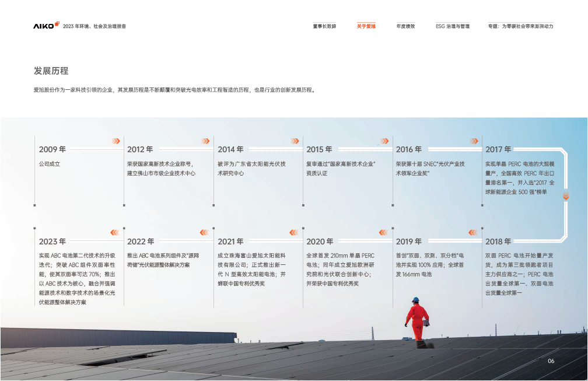Click the forward arrows beside 2009 年
588x381 pixels.
point(116,141)
